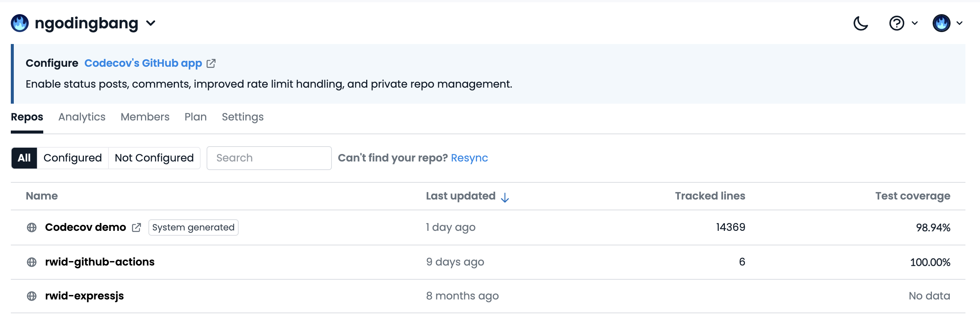Viewport: 980px width, 314px height.
Task: Sort by Test coverage column
Action: (x=913, y=196)
